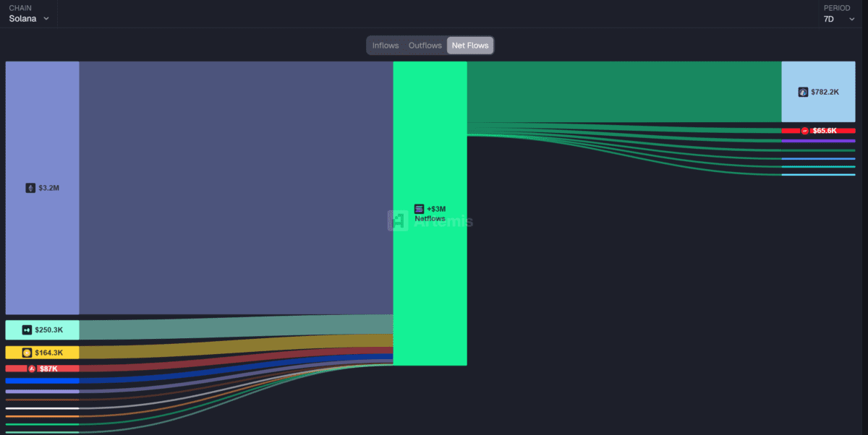Viewport: 868px width, 435px height.
Task: Click the $65.6K value label
Action: coord(825,131)
